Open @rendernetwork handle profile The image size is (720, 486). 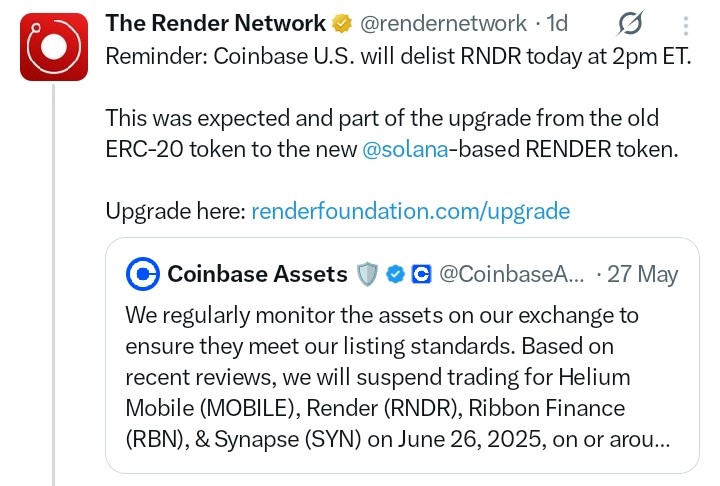click(x=443, y=24)
